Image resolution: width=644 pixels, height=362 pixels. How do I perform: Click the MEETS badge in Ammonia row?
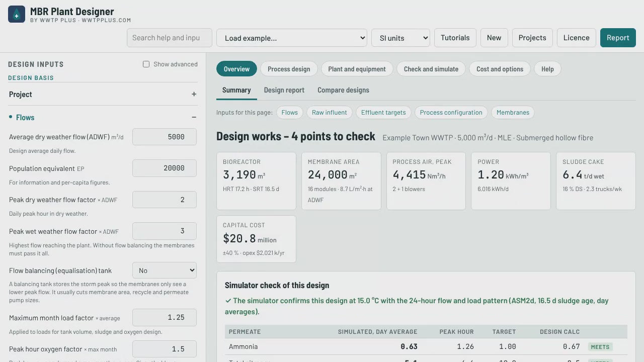(600, 347)
